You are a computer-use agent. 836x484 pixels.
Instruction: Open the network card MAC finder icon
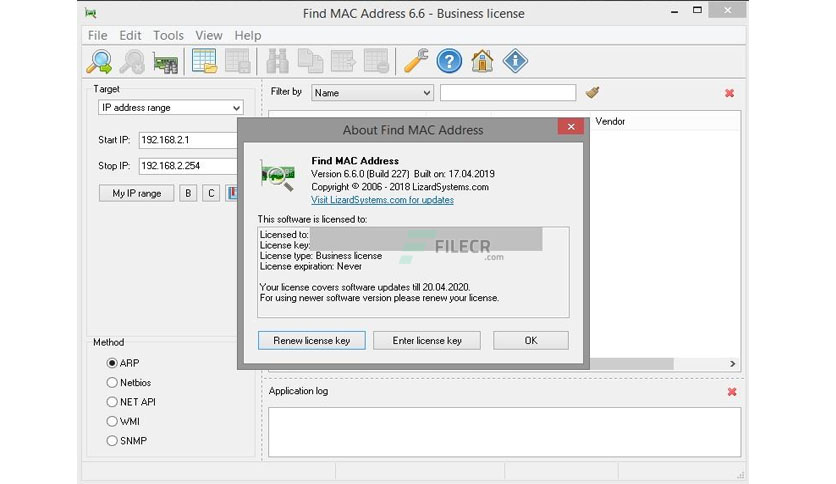point(165,63)
